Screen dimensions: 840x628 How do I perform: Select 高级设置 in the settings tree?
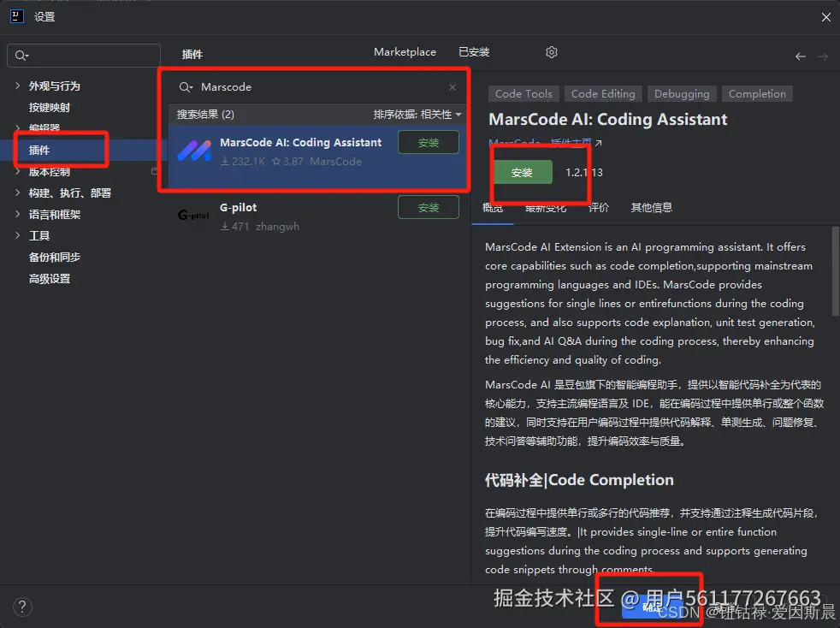point(50,279)
